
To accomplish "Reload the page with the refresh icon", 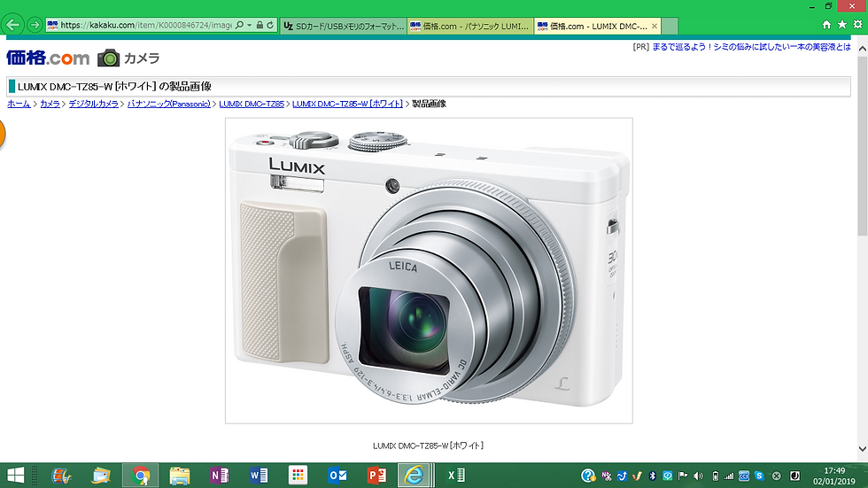I will point(270,25).
